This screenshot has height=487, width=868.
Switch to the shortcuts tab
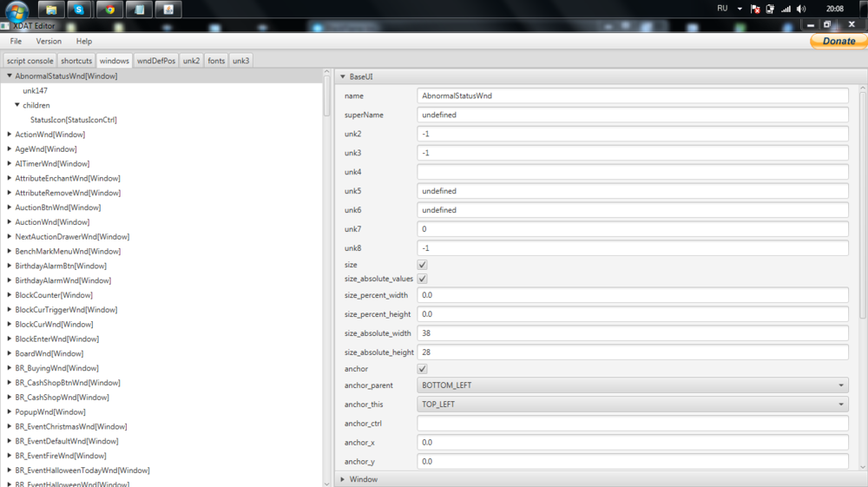pos(76,61)
